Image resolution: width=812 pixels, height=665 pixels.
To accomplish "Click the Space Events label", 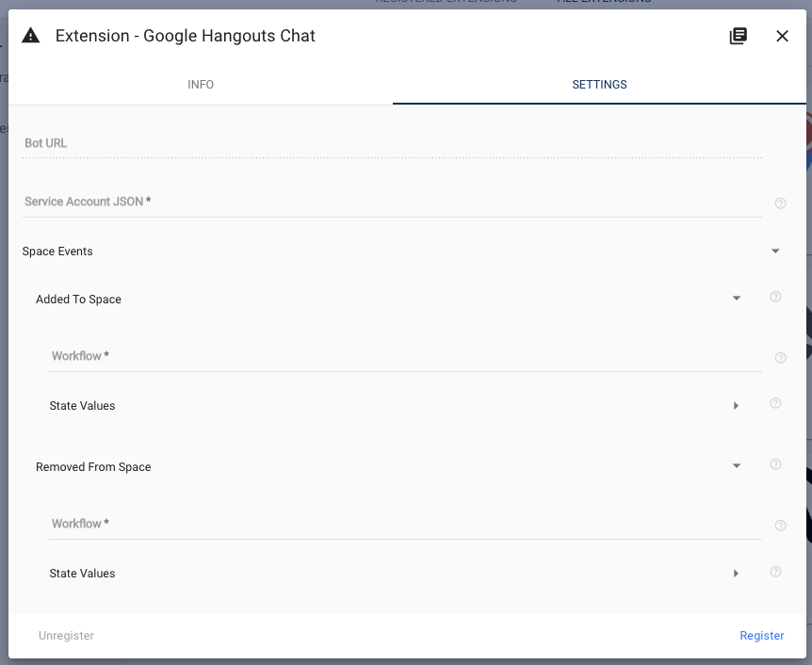I will tap(57, 251).
